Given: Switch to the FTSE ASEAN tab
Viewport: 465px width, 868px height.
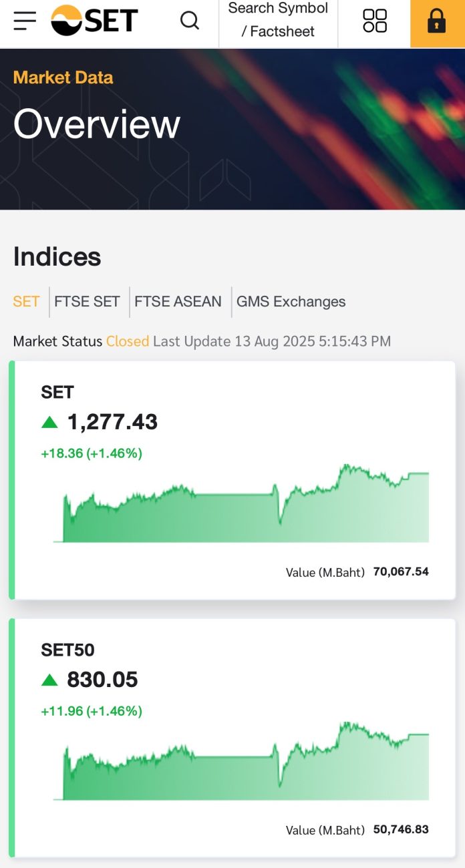Looking at the screenshot, I should click(178, 302).
